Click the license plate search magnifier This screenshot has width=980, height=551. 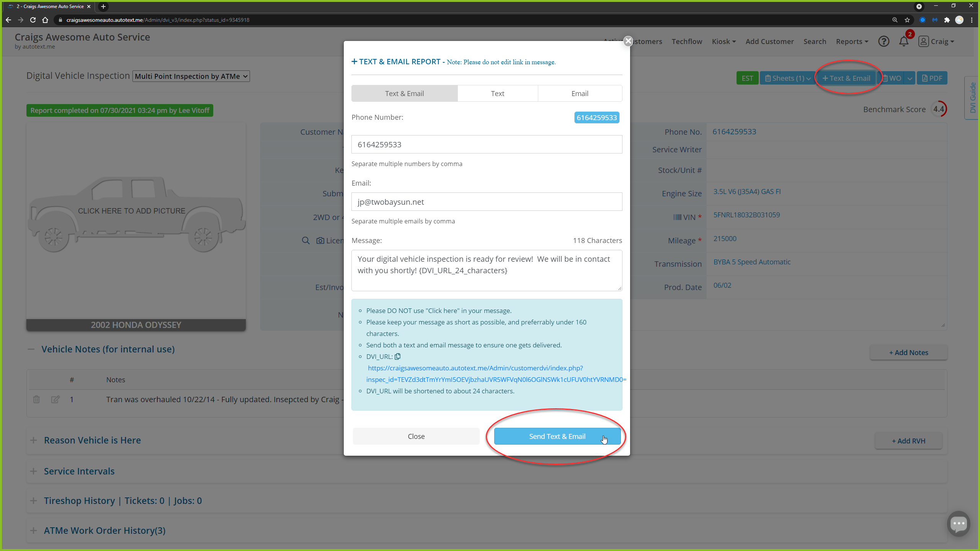[305, 240]
